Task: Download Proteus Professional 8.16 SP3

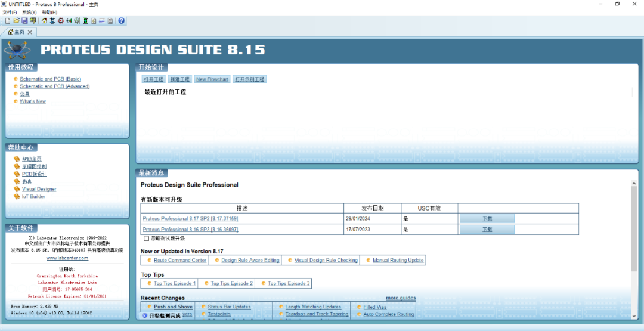Action: coord(487,230)
